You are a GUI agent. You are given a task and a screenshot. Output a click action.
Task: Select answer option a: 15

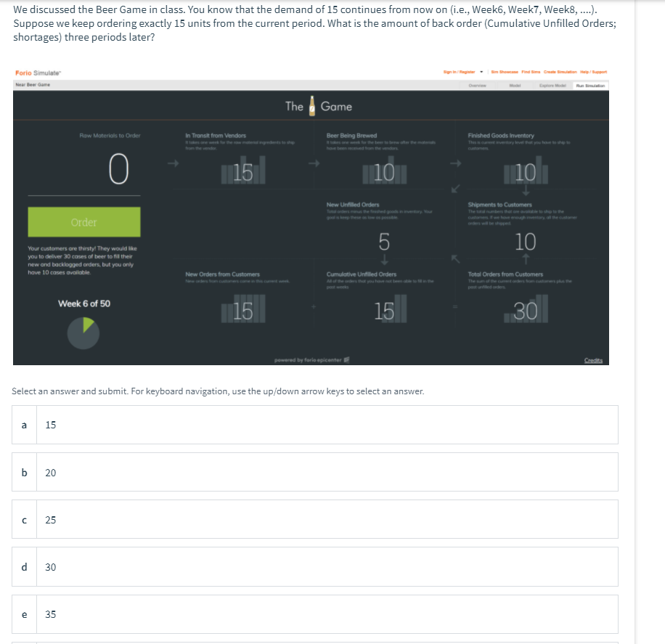coord(314,425)
